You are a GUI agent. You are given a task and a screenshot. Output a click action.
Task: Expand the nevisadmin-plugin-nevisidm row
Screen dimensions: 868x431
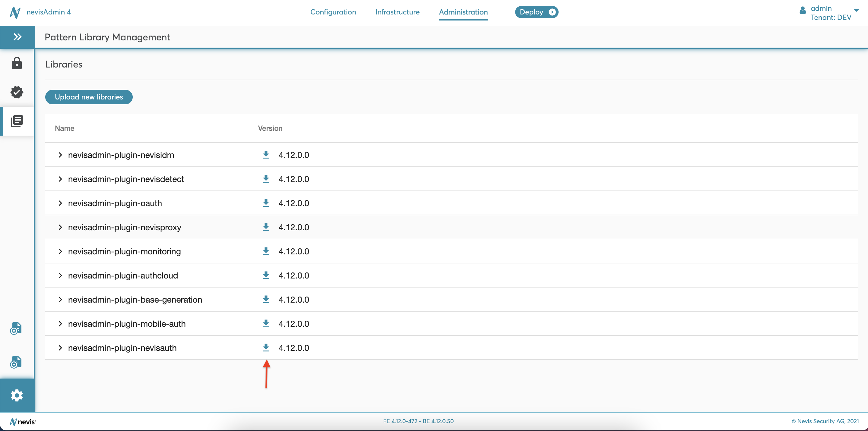click(60, 155)
